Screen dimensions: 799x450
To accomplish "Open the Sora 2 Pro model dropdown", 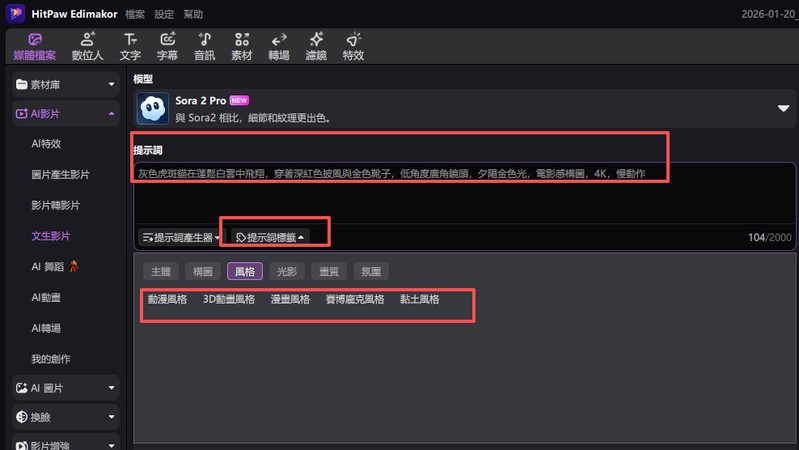I will point(783,108).
